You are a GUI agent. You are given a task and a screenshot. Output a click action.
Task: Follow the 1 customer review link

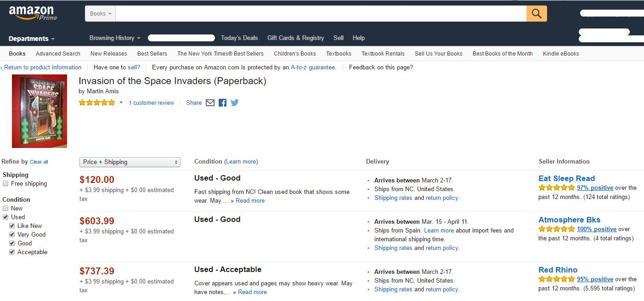coord(151,102)
